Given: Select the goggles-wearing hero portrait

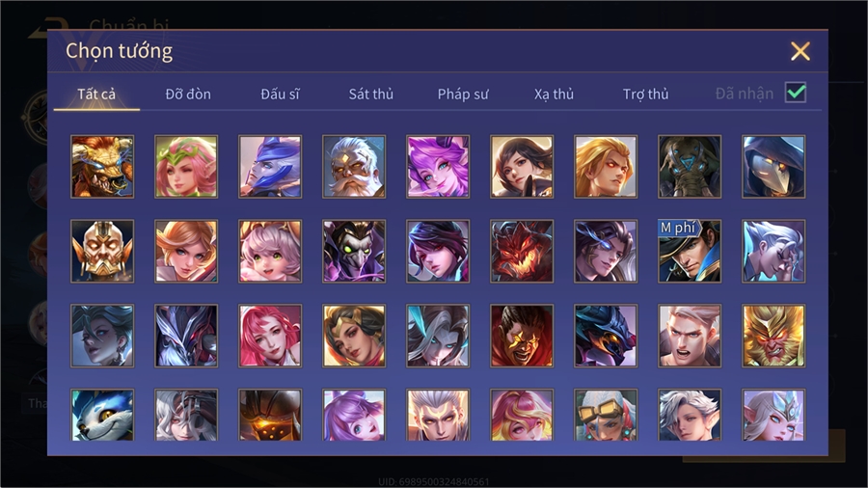Looking at the screenshot, I should [606, 415].
